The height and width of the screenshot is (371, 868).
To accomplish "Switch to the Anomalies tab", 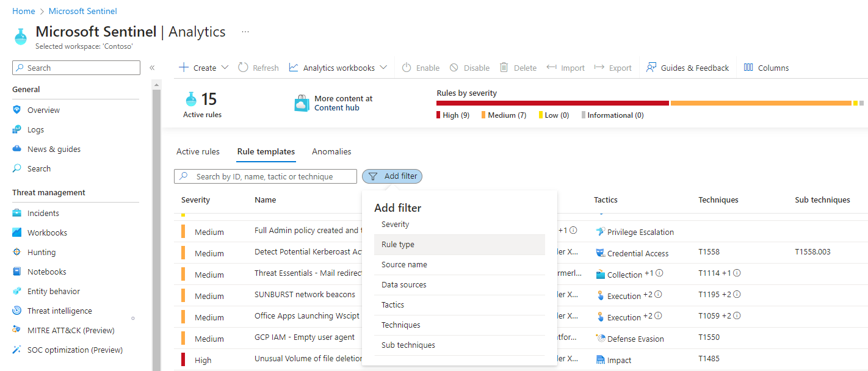I will click(331, 151).
